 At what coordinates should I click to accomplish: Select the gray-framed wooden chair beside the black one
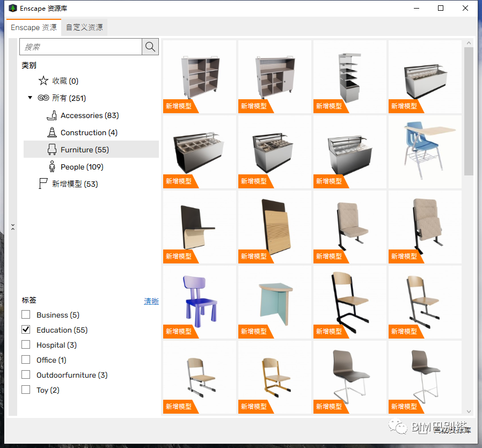425,302
